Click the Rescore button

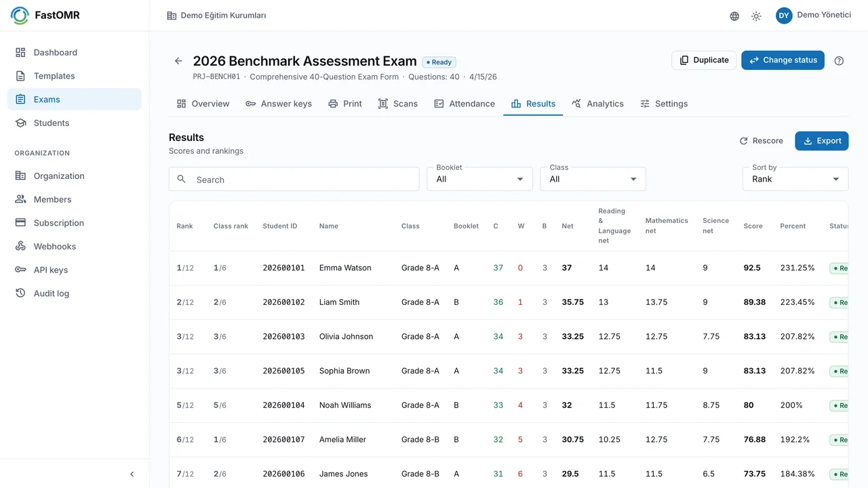tap(762, 141)
